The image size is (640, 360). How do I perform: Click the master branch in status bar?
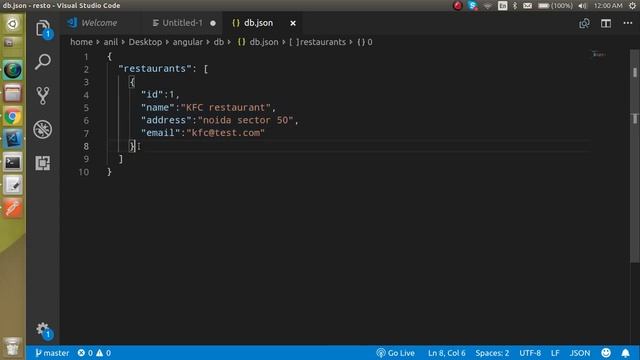(x=52, y=353)
